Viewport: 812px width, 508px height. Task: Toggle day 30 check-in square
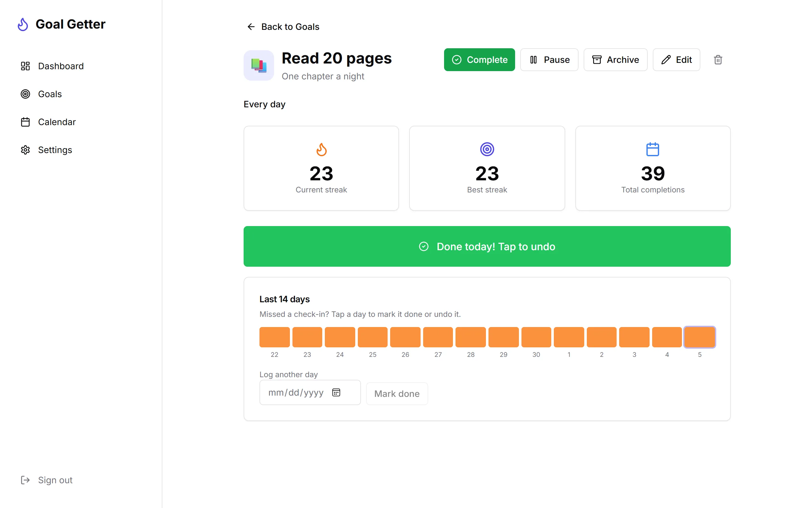[536, 337]
